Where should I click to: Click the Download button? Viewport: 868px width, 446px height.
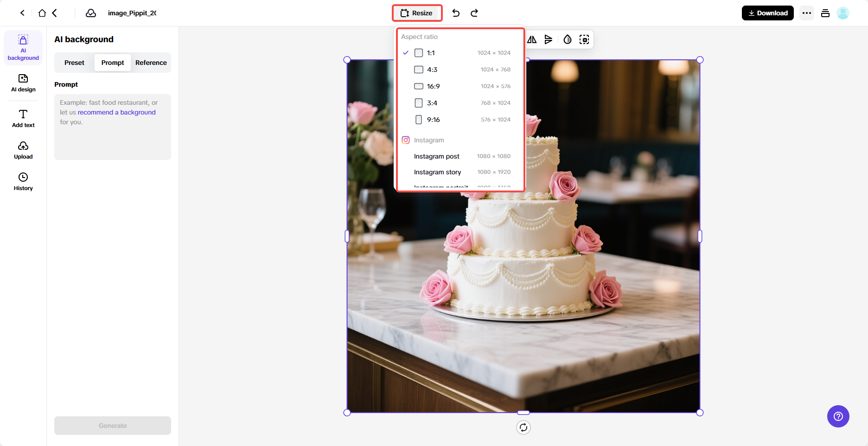pyautogui.click(x=767, y=13)
